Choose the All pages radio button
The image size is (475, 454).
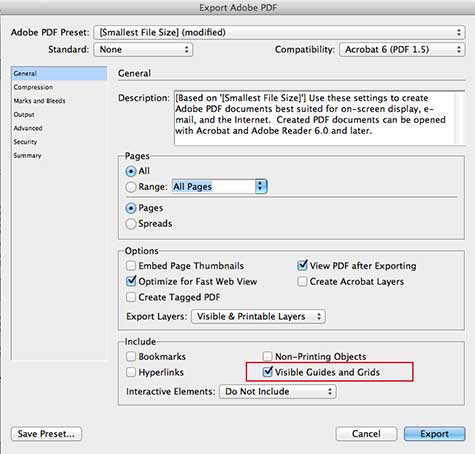[131, 171]
